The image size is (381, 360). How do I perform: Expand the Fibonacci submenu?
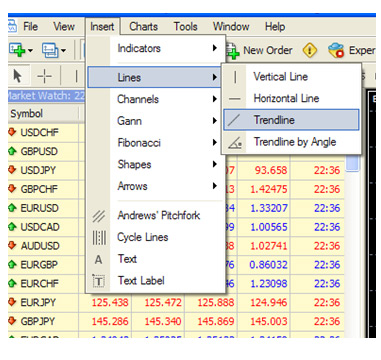[155, 143]
